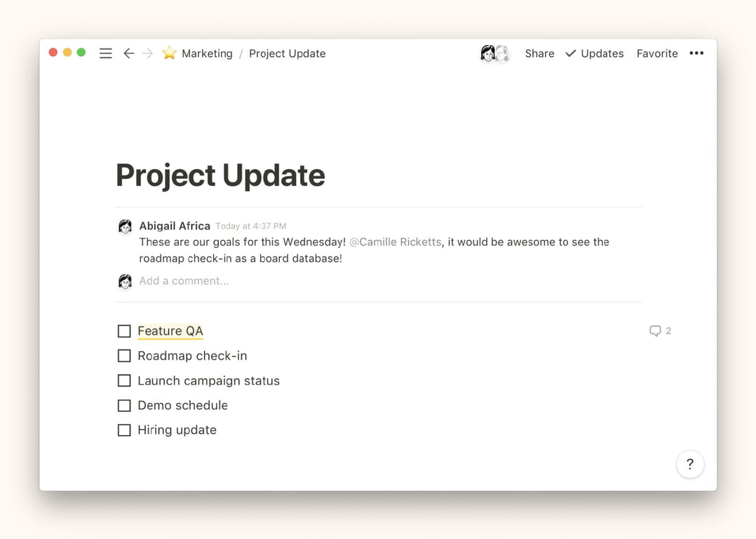The width and height of the screenshot is (756, 539).
Task: Toggle the Hiring update checkbox
Action: pyautogui.click(x=124, y=430)
